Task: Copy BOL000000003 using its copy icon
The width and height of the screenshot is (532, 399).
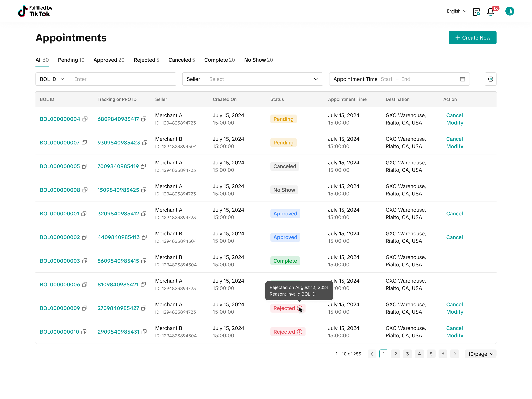Action: click(x=85, y=261)
